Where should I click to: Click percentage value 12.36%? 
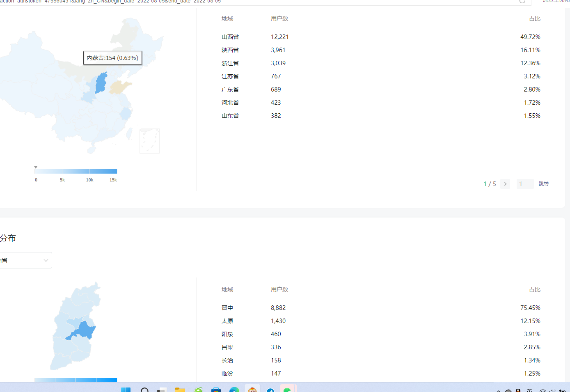coord(530,63)
